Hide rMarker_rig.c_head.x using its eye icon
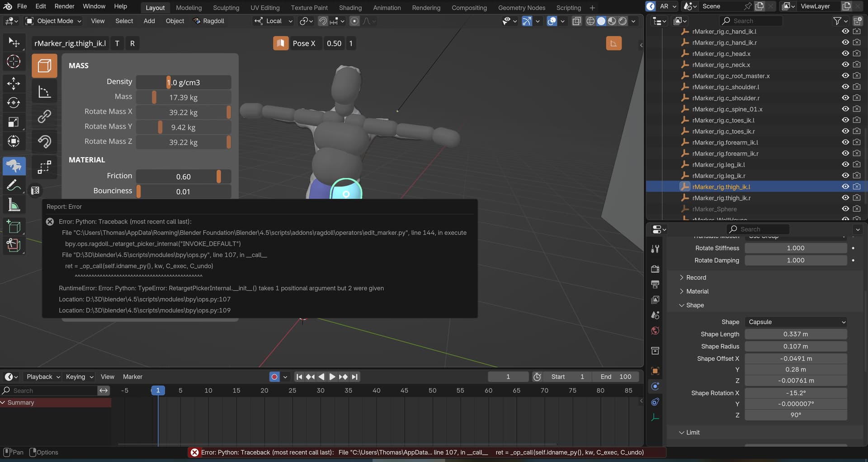The image size is (868, 462). [845, 53]
